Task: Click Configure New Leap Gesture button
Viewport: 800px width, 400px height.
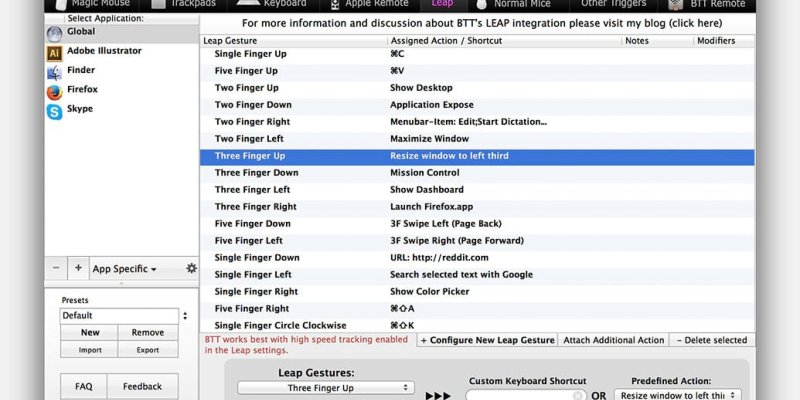Action: point(487,340)
